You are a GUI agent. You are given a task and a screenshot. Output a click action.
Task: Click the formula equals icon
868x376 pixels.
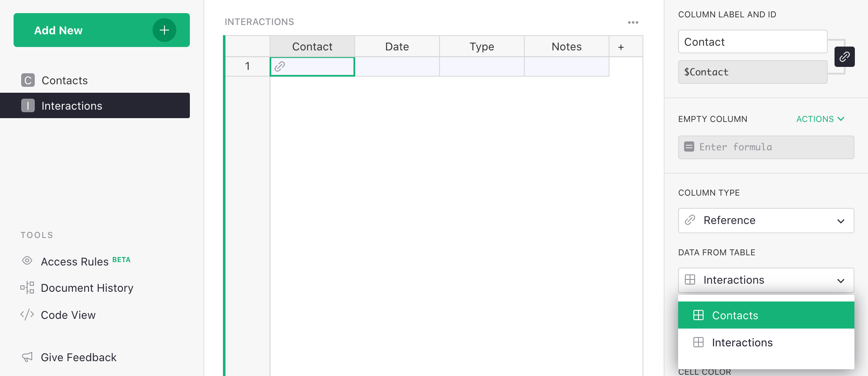tap(689, 147)
